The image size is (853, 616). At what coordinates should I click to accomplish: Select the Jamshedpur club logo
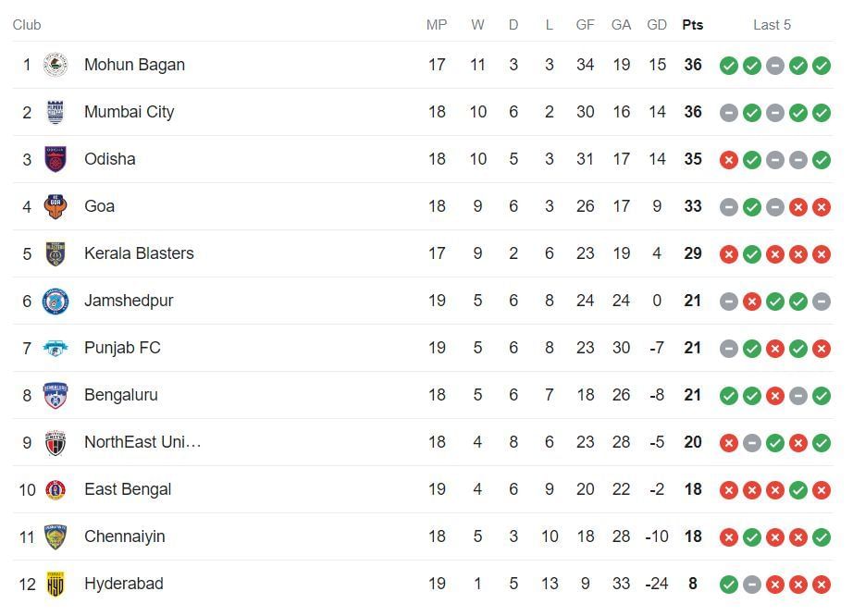56,301
